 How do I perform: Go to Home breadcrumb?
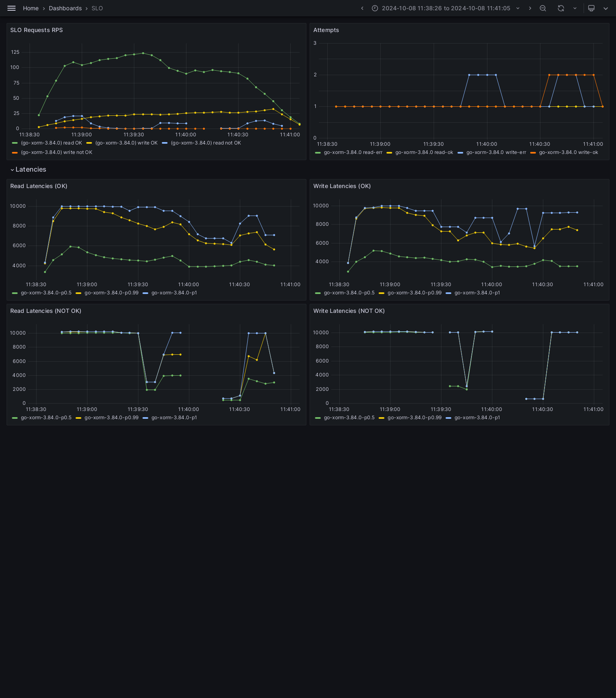tap(31, 8)
